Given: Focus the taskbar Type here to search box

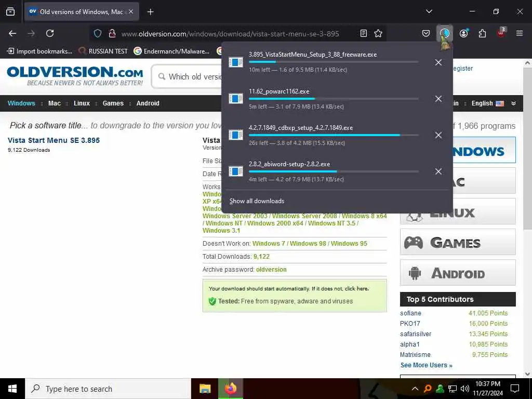Looking at the screenshot, I should (108, 389).
